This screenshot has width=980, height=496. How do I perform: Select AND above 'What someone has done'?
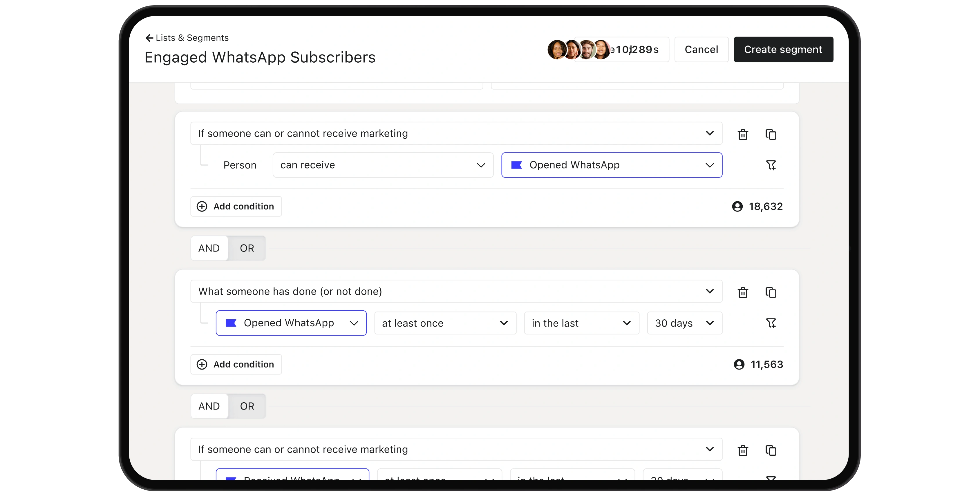click(x=209, y=248)
